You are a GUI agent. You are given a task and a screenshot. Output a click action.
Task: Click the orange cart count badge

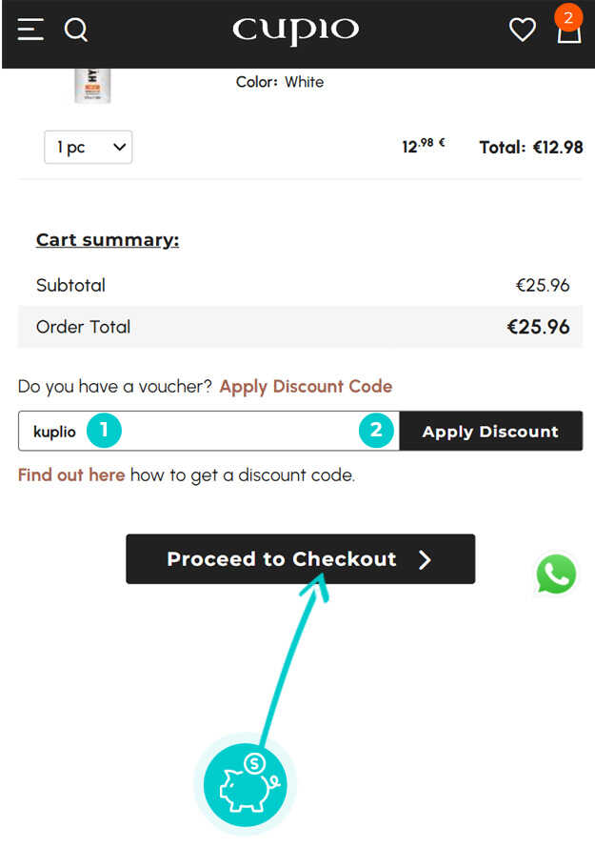(568, 17)
